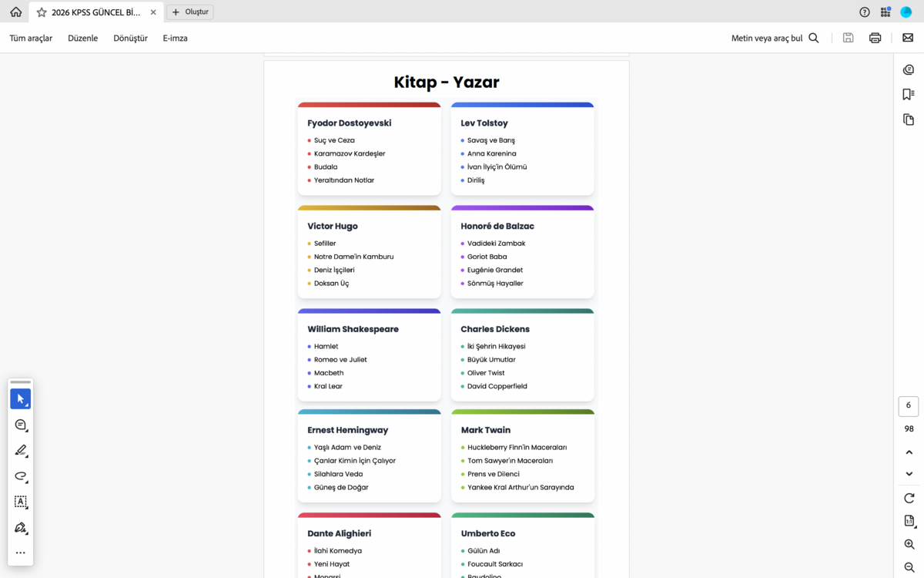Open the bookmarks panel icon
The image size is (924, 578).
click(x=909, y=94)
